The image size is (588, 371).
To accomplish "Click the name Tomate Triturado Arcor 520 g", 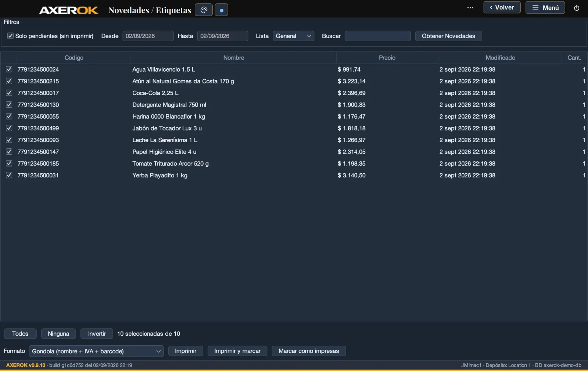I will point(171,163).
